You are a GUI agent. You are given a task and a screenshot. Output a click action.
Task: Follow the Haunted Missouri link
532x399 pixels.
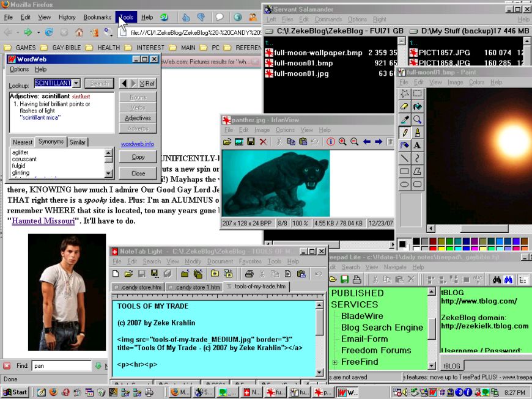coord(43,221)
